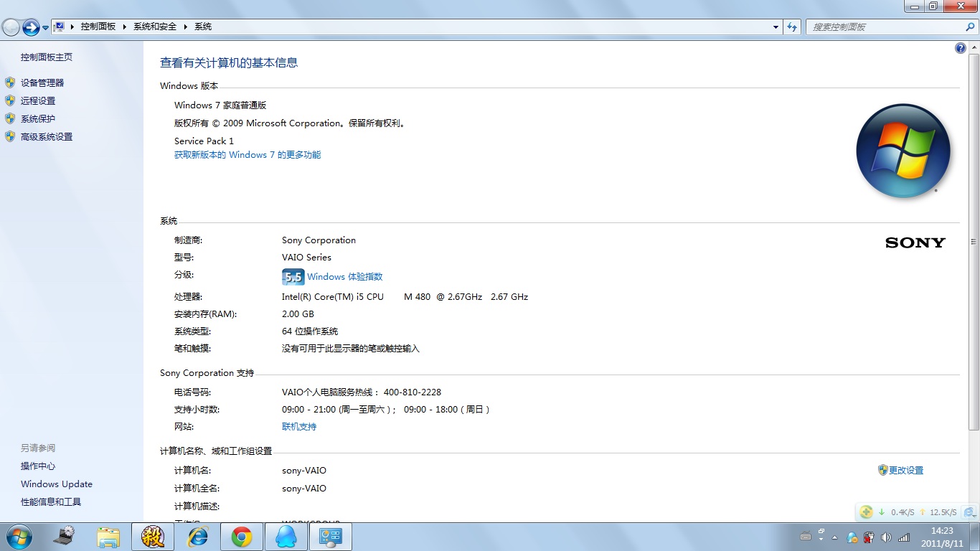Open the Windows Start button
Screen dimensions: 980x551
click(18, 536)
